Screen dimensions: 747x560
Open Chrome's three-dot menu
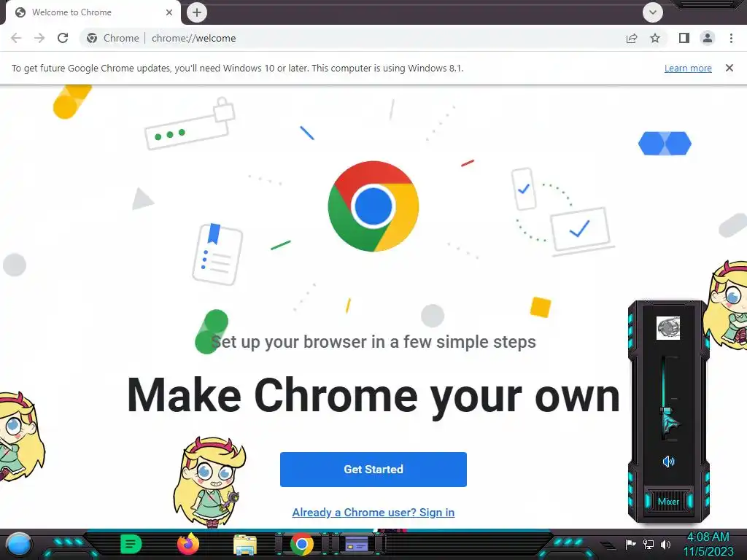click(x=731, y=38)
